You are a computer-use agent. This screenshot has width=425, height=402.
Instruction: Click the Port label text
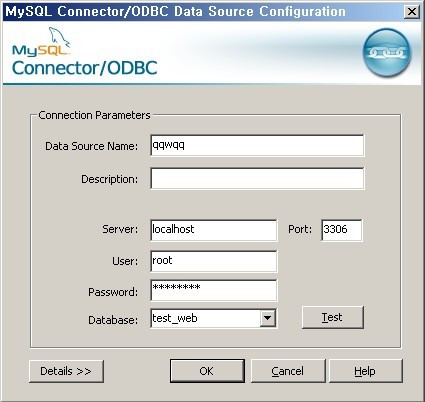coord(300,229)
